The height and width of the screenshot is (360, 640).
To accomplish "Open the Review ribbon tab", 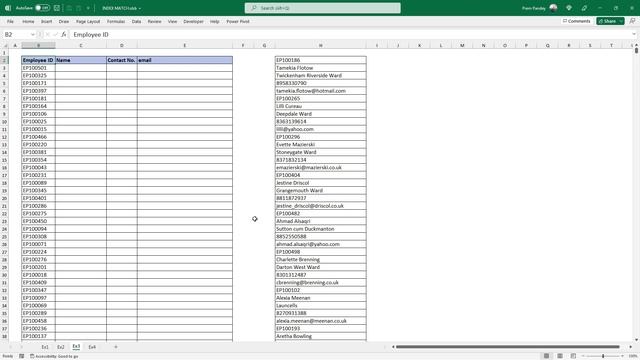I will pos(154,21).
